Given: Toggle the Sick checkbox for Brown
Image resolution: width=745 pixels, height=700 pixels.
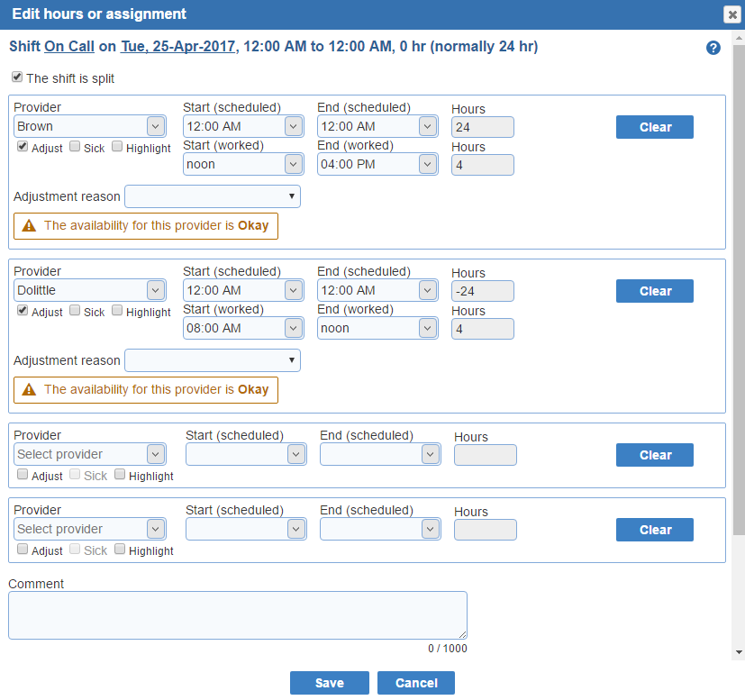Looking at the screenshot, I should coord(75,146).
